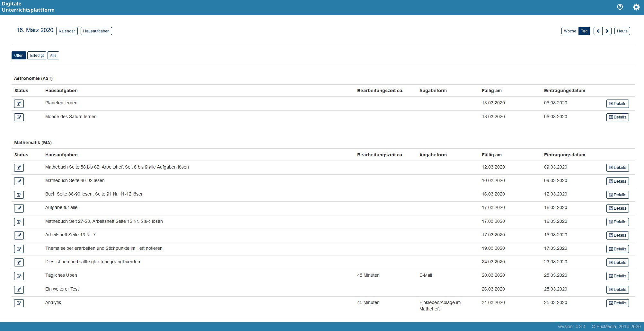Click edit status icon for Ein weiterer Test
This screenshot has width=644, height=331.
click(19, 290)
